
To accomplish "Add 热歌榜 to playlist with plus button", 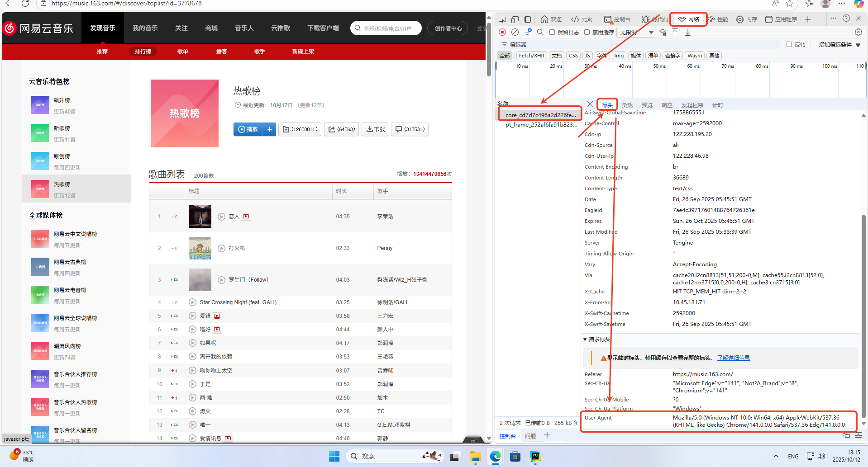I will tap(270, 129).
